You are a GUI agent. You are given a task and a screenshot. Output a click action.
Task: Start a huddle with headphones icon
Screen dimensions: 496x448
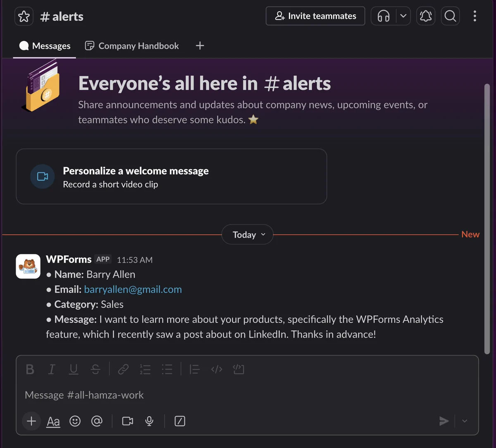(x=384, y=16)
